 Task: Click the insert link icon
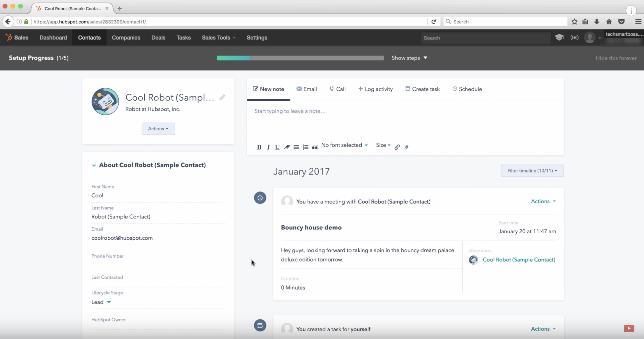click(x=397, y=147)
